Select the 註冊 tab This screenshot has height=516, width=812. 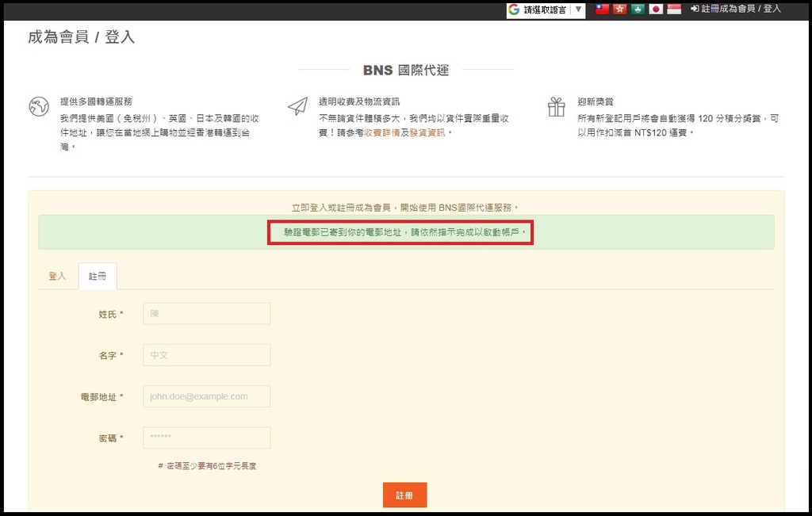(x=98, y=276)
